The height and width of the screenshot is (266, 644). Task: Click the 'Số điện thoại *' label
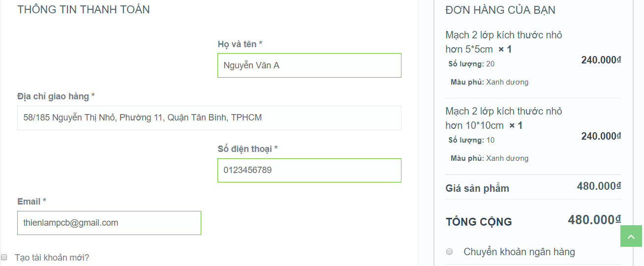(247, 149)
